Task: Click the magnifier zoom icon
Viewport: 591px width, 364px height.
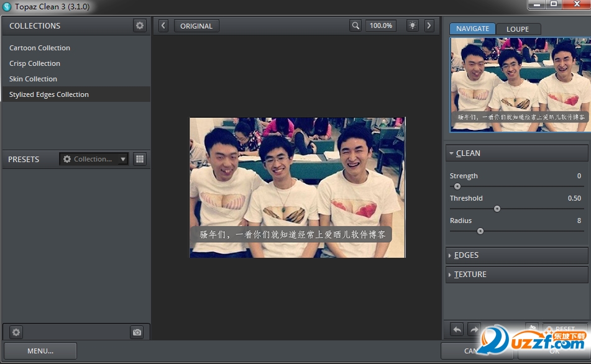Action: click(355, 25)
